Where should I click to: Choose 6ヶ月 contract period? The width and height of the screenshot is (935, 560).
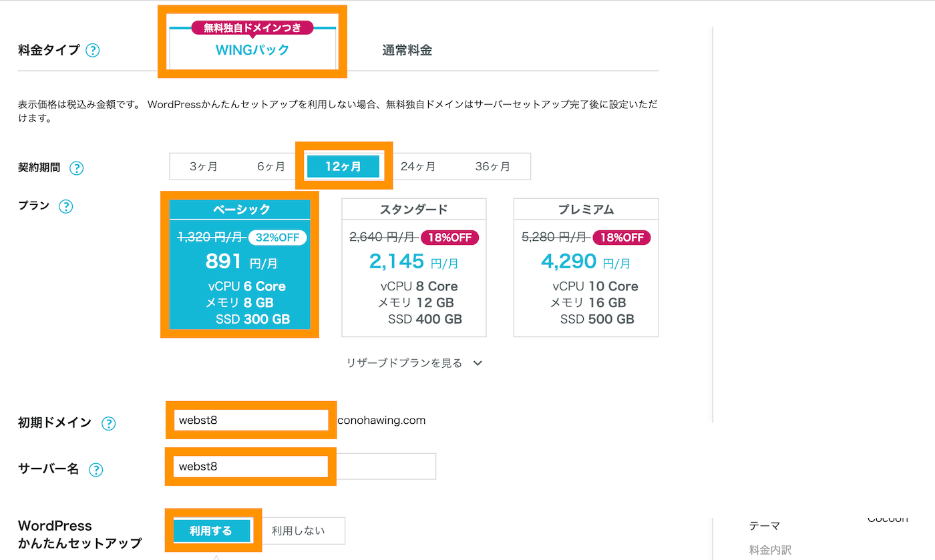tap(271, 167)
